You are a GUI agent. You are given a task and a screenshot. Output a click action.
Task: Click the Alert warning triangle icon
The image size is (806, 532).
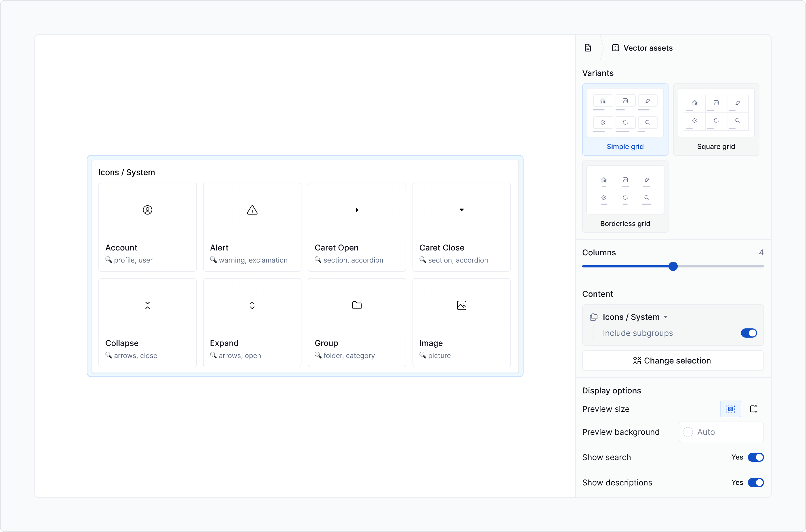tap(252, 210)
